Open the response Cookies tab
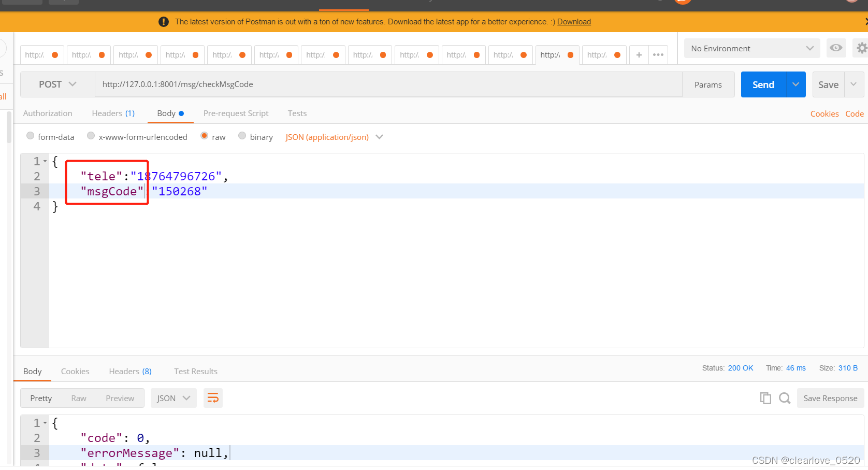This screenshot has height=470, width=868. coord(75,371)
